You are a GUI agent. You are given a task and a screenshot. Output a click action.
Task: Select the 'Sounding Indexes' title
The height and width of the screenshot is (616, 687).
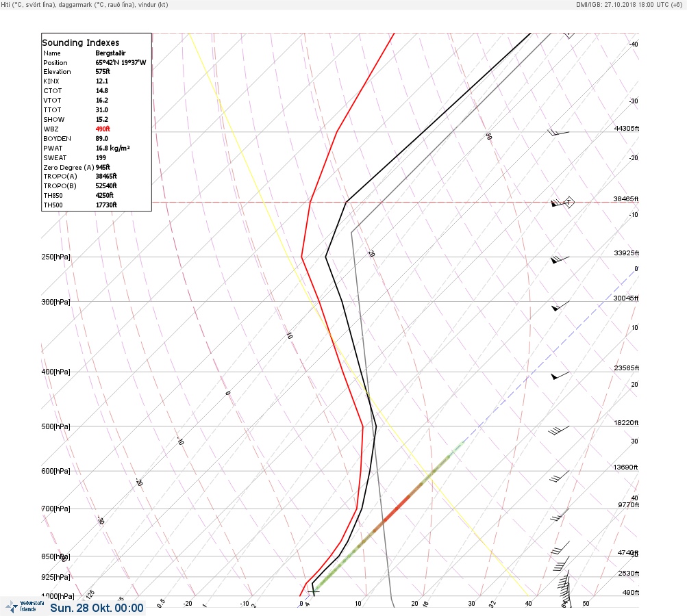point(81,42)
